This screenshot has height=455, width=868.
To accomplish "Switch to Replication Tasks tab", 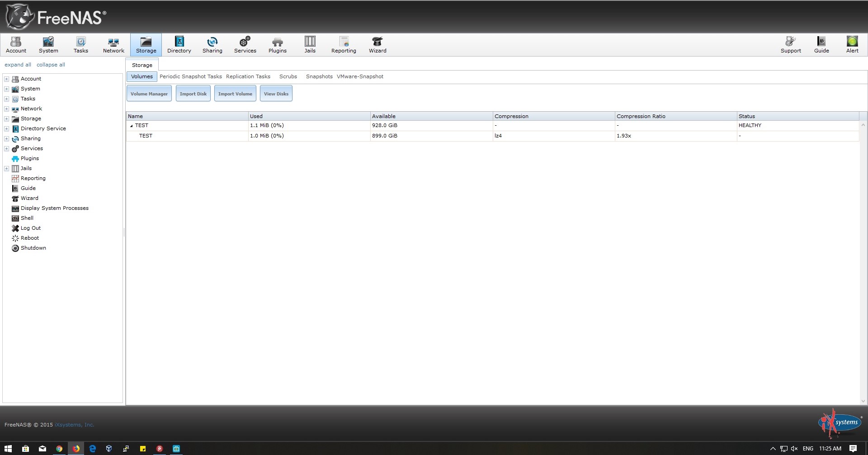I will [x=248, y=76].
